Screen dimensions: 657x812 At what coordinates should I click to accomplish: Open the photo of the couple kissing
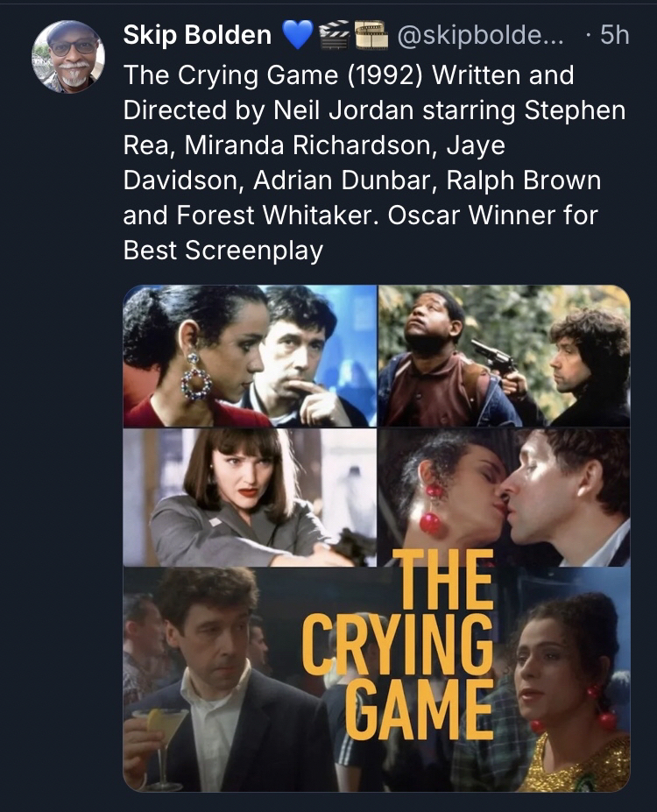coord(504,498)
